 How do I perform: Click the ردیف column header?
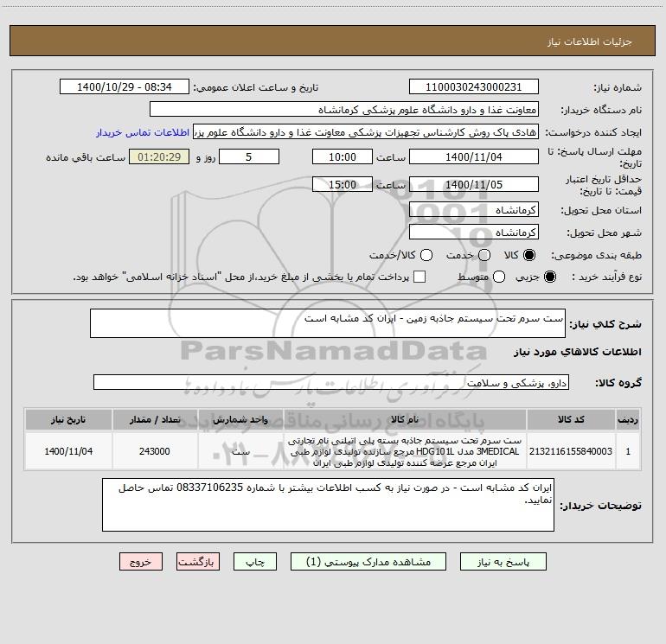(628, 419)
